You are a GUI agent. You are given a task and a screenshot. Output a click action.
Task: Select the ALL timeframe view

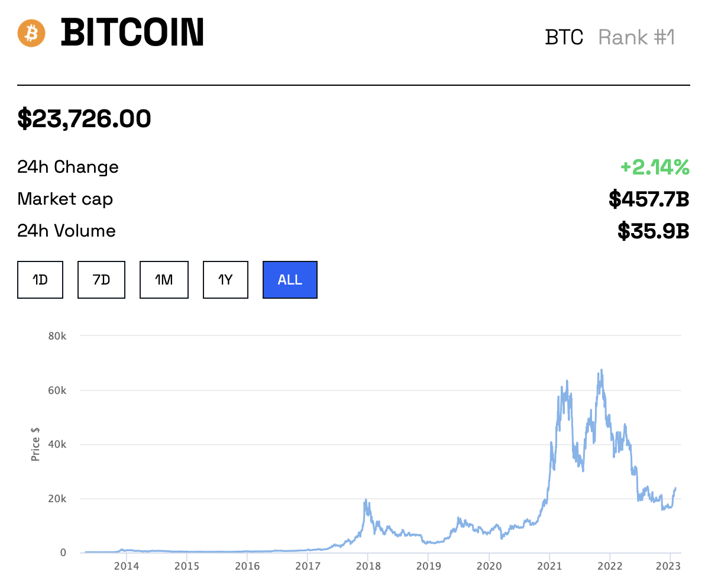click(x=289, y=279)
